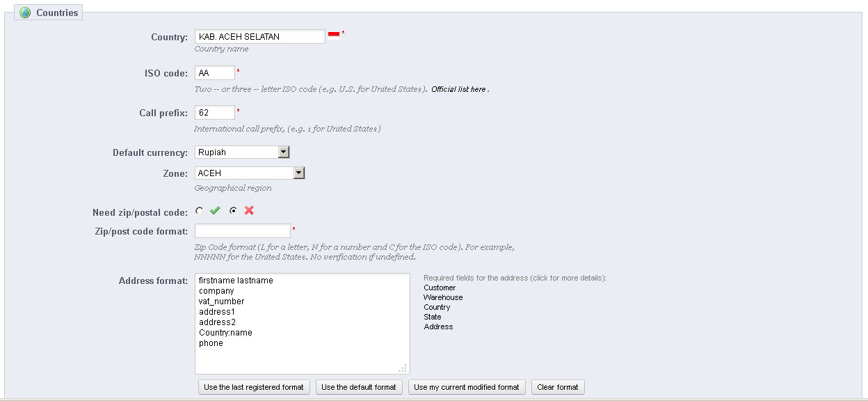Open the 'Official list here' link
The width and height of the screenshot is (868, 401).
tap(458, 89)
